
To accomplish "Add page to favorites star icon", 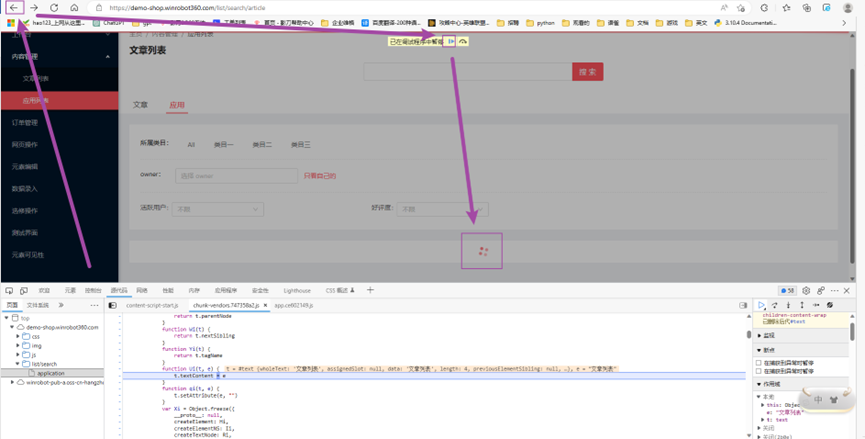I will 741,8.
